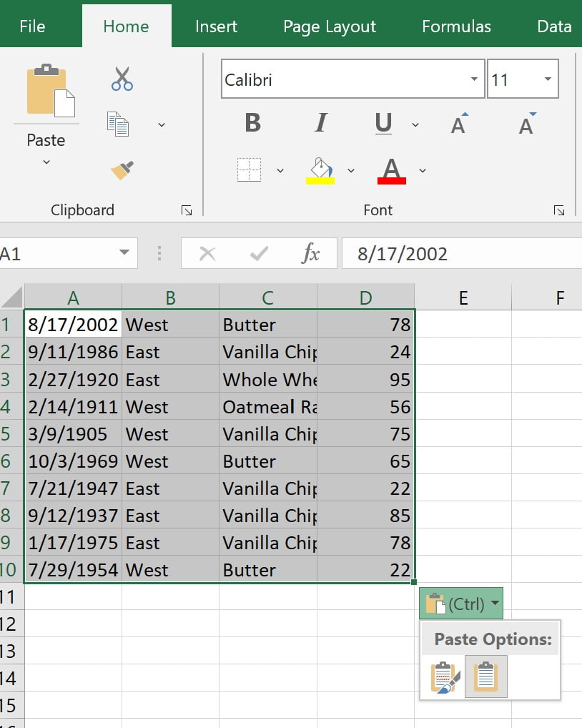582x728 pixels.
Task: Toggle Bold formatting
Action: pyautogui.click(x=251, y=122)
